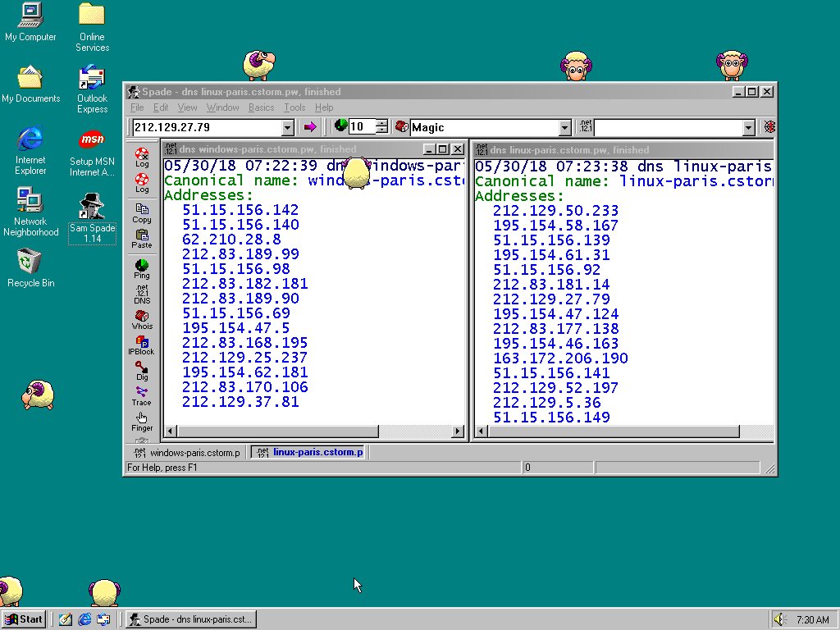The width and height of the screenshot is (840, 630).
Task: Click right scroll arrow in windows-paris pane
Action: [x=458, y=431]
